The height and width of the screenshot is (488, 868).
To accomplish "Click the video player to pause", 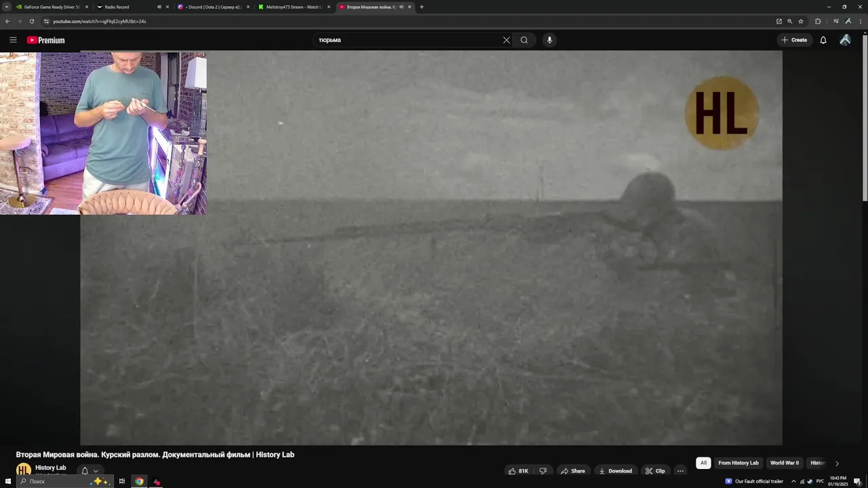I will click(431, 248).
